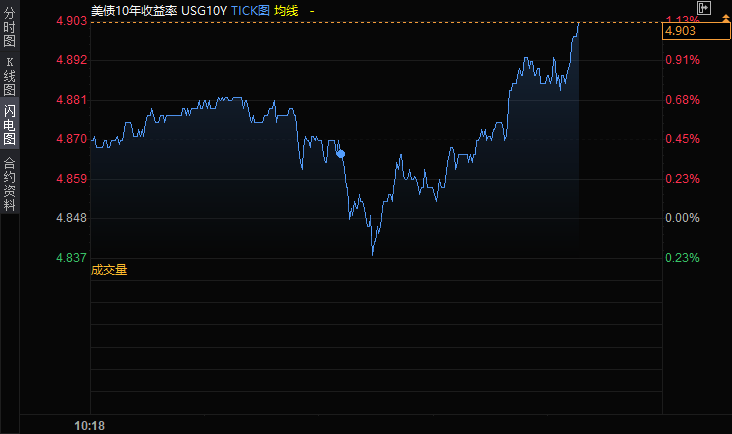The image size is (732, 434).
Task: Click the green 4.837 axis value
Action: (71, 258)
